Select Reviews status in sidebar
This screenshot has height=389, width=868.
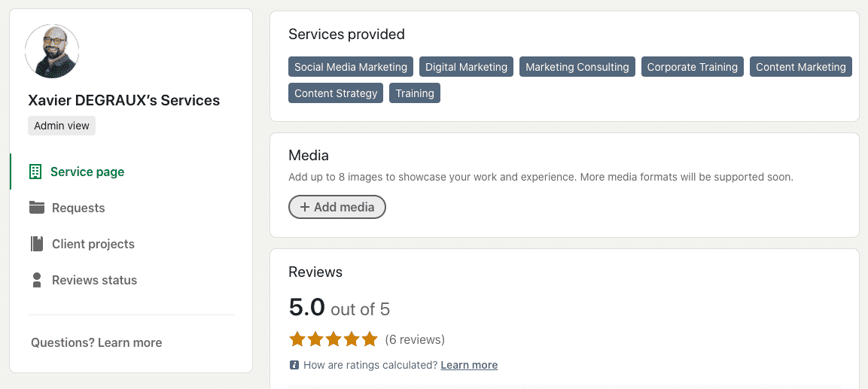pos(94,280)
